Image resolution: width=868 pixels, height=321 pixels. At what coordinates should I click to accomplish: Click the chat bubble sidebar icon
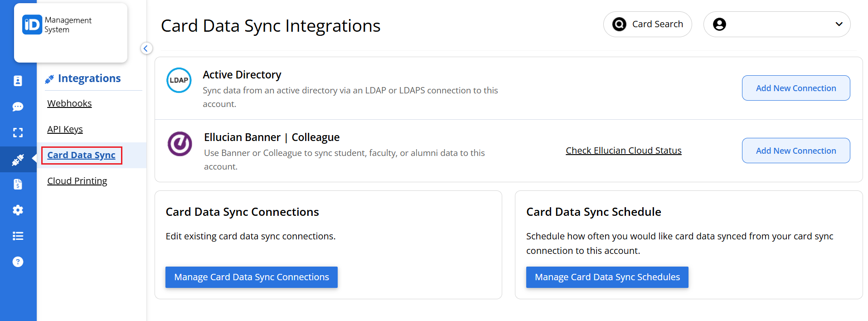click(x=18, y=107)
